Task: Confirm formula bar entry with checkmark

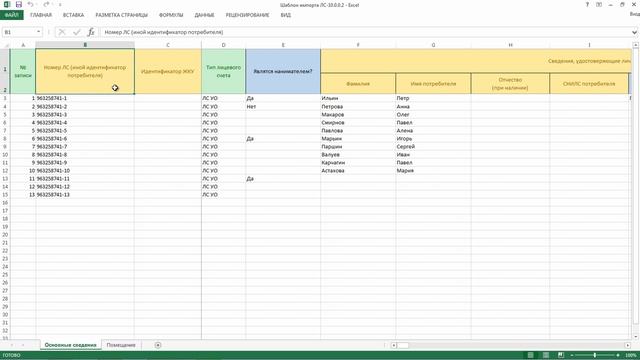Action: pyautogui.click(x=76, y=32)
